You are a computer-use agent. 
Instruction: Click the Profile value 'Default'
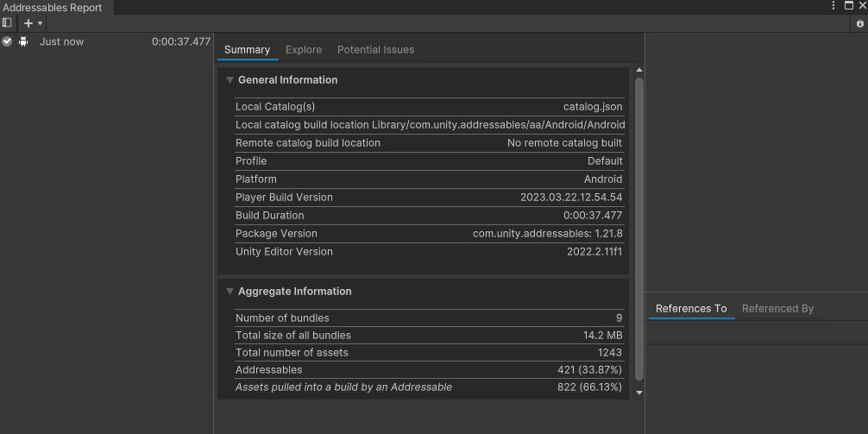tap(605, 161)
